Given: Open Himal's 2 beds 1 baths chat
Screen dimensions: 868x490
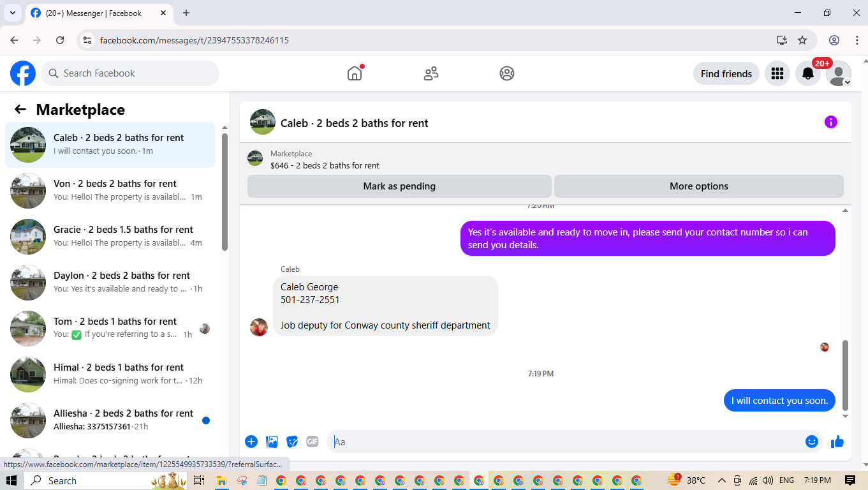Looking at the screenshot, I should tap(110, 374).
